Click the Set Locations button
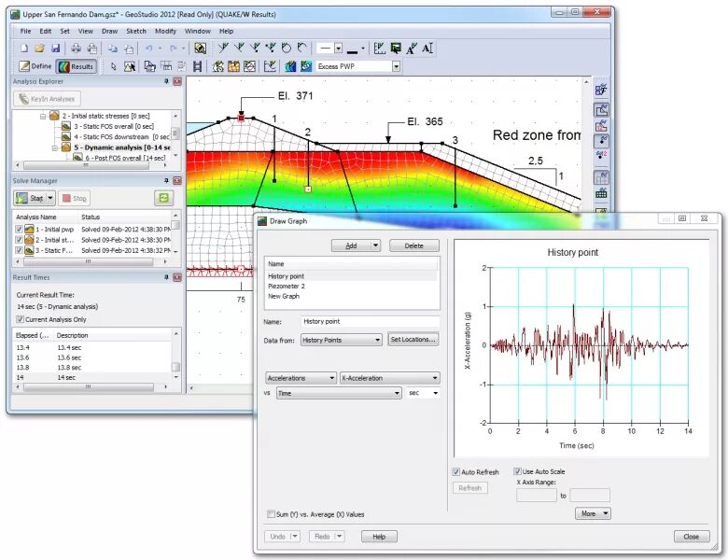The width and height of the screenshot is (728, 560). click(413, 340)
